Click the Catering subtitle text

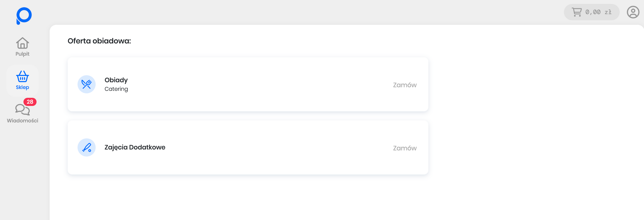pos(116,89)
